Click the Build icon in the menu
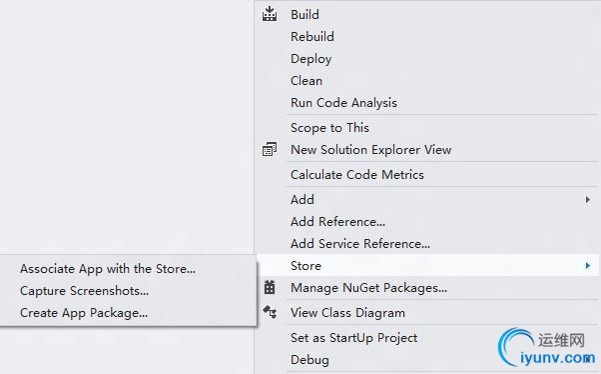 click(269, 14)
